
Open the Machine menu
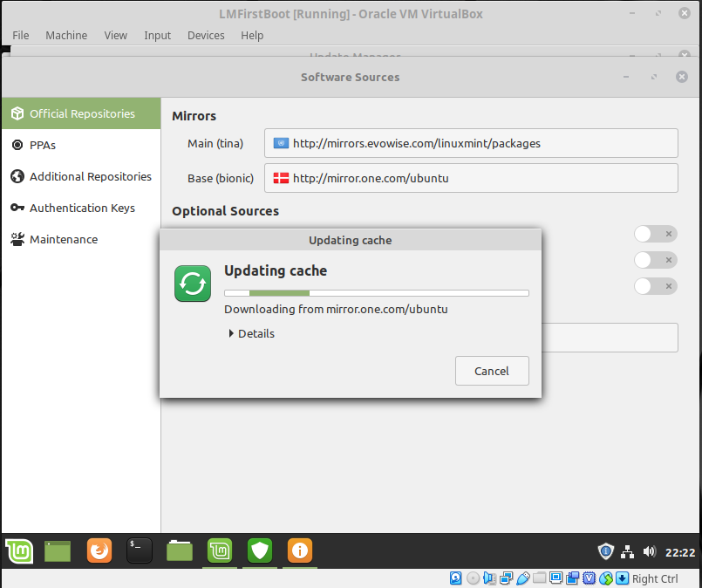[x=66, y=36]
